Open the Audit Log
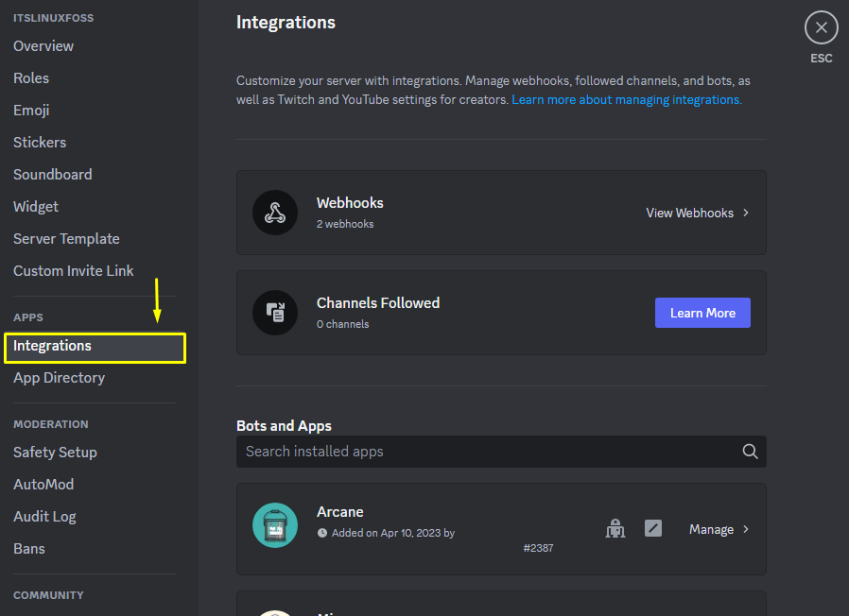849x616 pixels. click(44, 517)
